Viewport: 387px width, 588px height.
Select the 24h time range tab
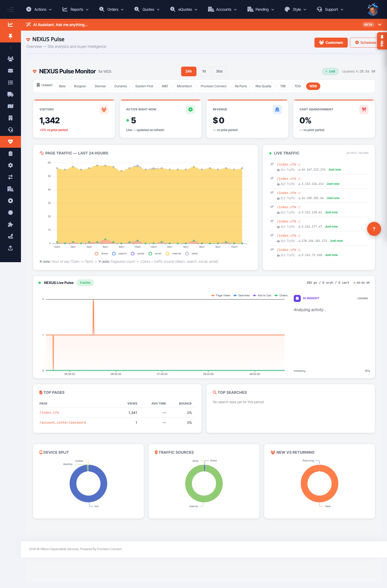tap(189, 71)
